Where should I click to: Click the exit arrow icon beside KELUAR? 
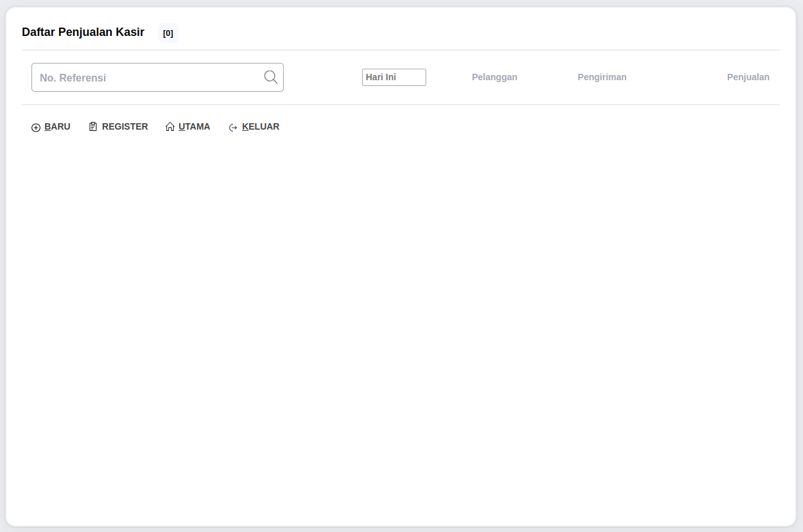(233, 128)
